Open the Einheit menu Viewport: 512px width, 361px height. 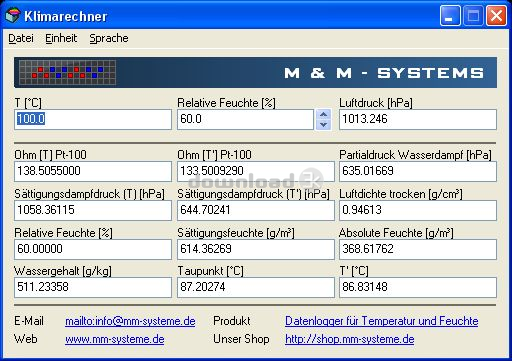(61, 38)
